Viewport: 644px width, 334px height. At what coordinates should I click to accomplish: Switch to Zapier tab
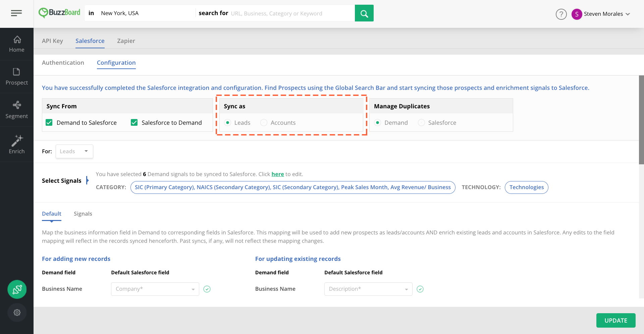(126, 41)
